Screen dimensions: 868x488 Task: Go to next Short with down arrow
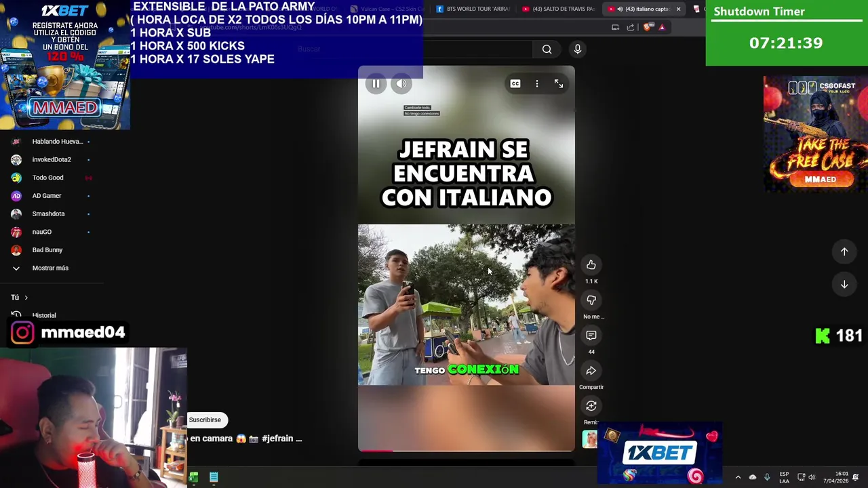click(x=844, y=284)
